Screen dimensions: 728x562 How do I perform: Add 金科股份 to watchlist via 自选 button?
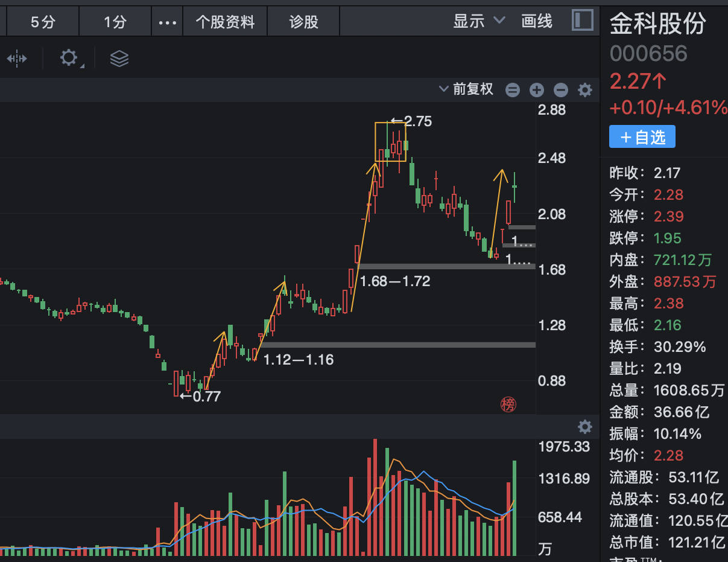(642, 136)
